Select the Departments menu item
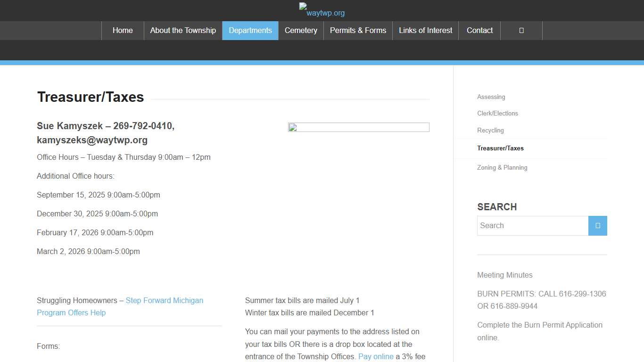 [250, 31]
